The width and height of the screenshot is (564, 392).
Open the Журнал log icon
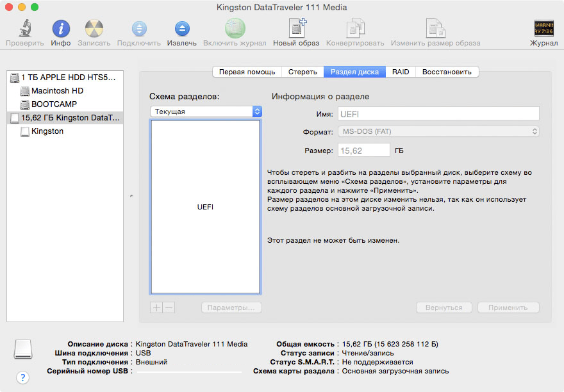click(x=543, y=29)
